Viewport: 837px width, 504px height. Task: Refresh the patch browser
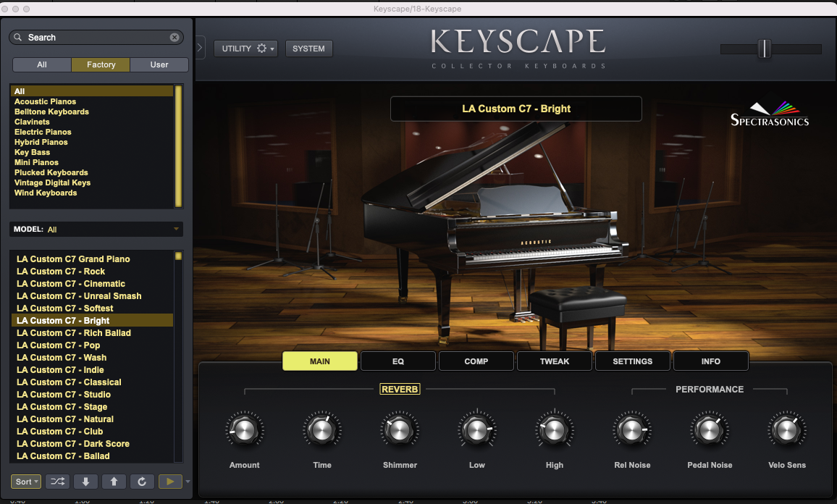(x=142, y=482)
